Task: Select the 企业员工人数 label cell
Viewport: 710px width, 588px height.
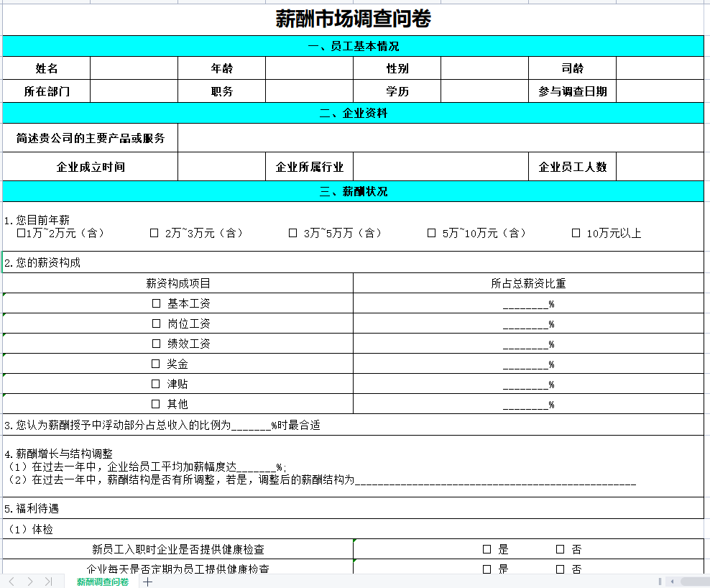Action: coord(572,167)
